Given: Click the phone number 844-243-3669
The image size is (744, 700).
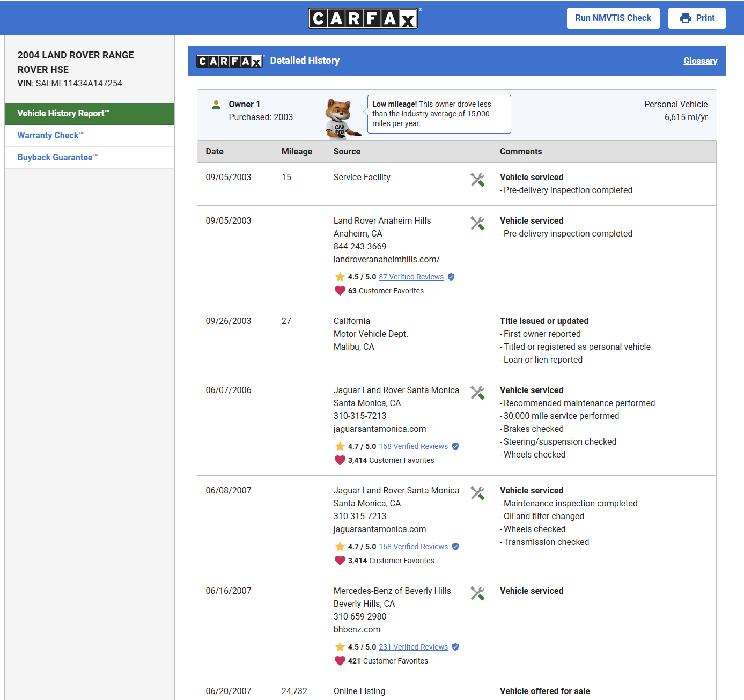Looking at the screenshot, I should [360, 247].
